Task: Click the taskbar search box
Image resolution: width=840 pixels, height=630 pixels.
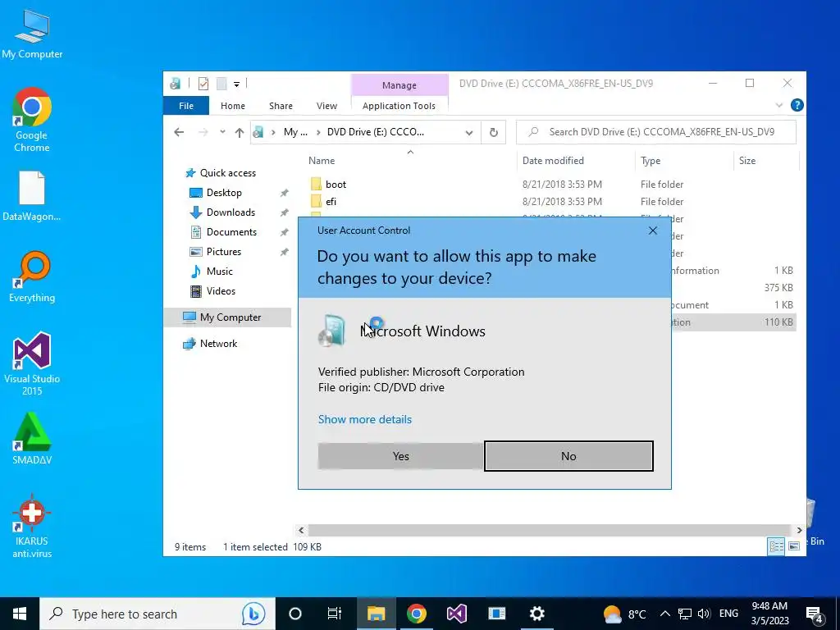Action: 157,614
